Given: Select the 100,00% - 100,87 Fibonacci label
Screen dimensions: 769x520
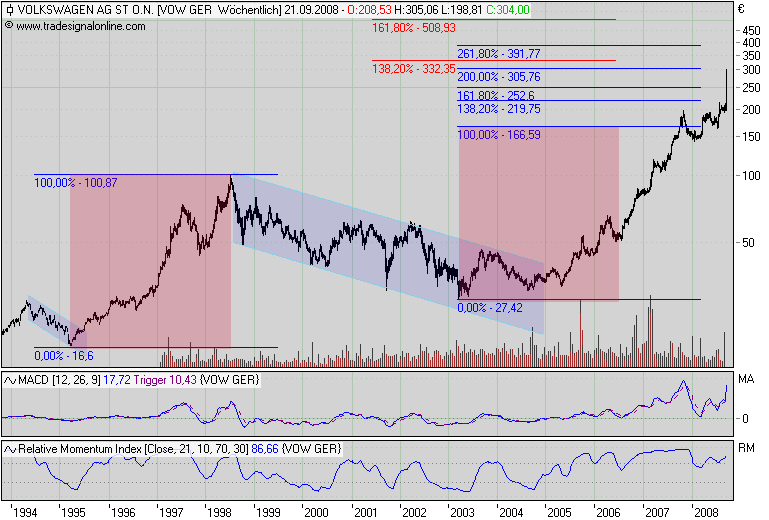Looking at the screenshot, I should click(76, 183).
